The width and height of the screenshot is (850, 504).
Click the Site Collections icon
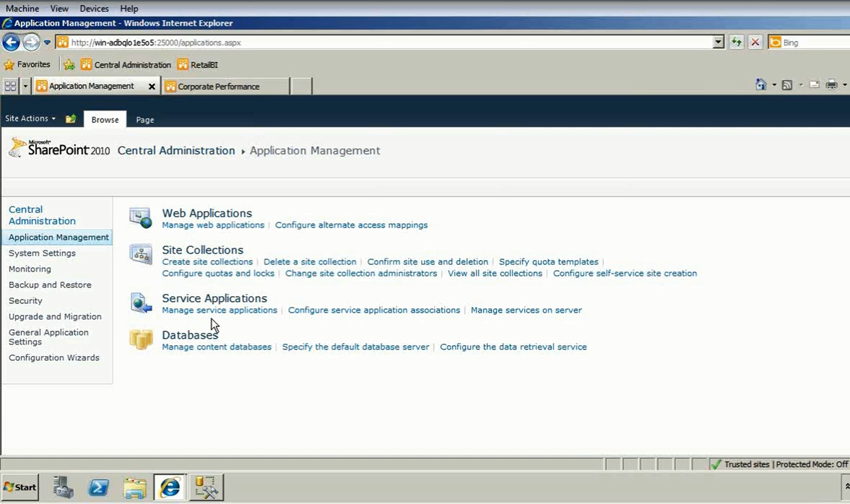(140, 254)
